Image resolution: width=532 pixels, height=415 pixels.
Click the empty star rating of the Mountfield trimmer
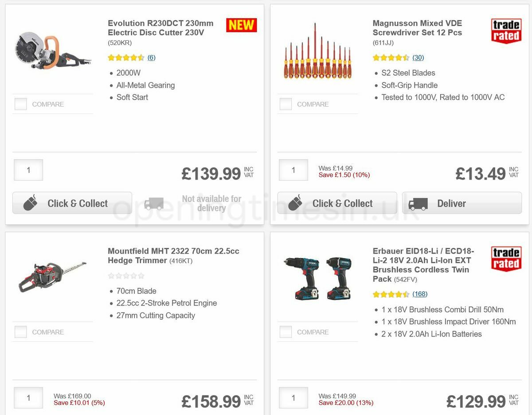tap(126, 275)
